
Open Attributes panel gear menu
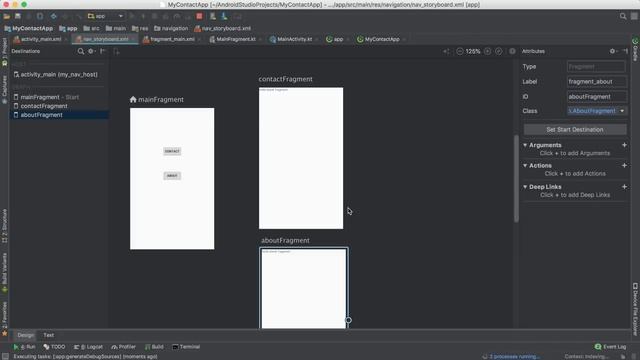[x=613, y=51]
